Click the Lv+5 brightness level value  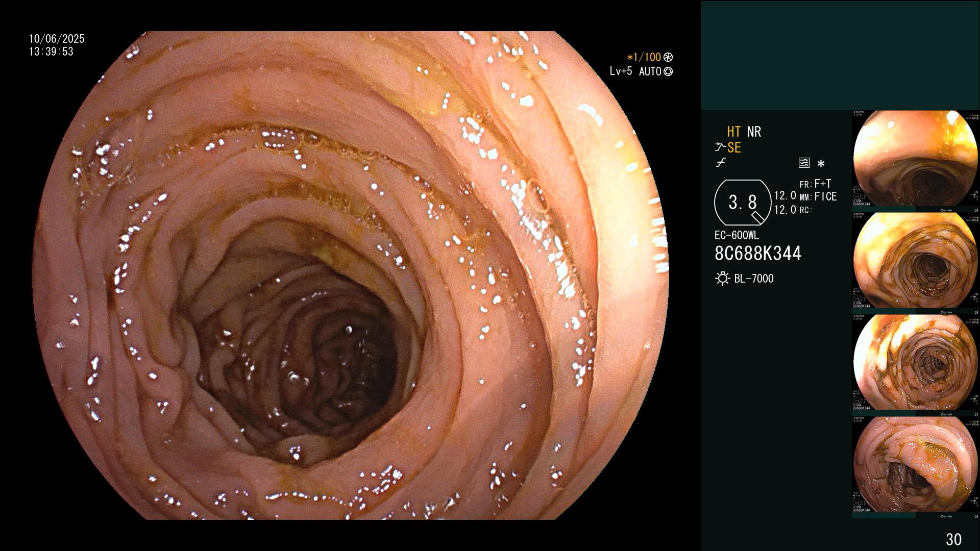pyautogui.click(x=621, y=71)
